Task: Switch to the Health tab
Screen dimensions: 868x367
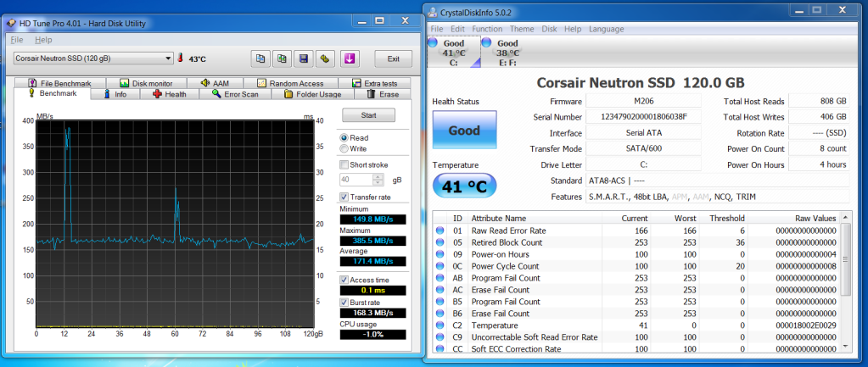Action: [x=170, y=94]
